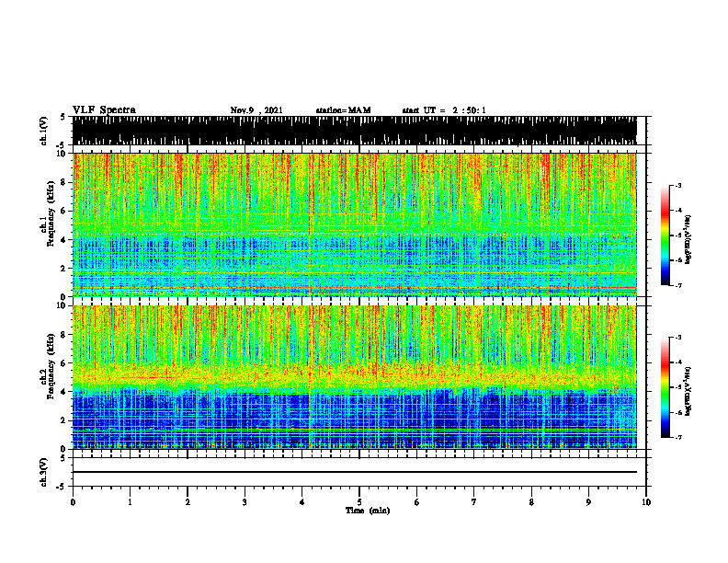Click the lower color scale bar for ch.2

[x=665, y=387]
